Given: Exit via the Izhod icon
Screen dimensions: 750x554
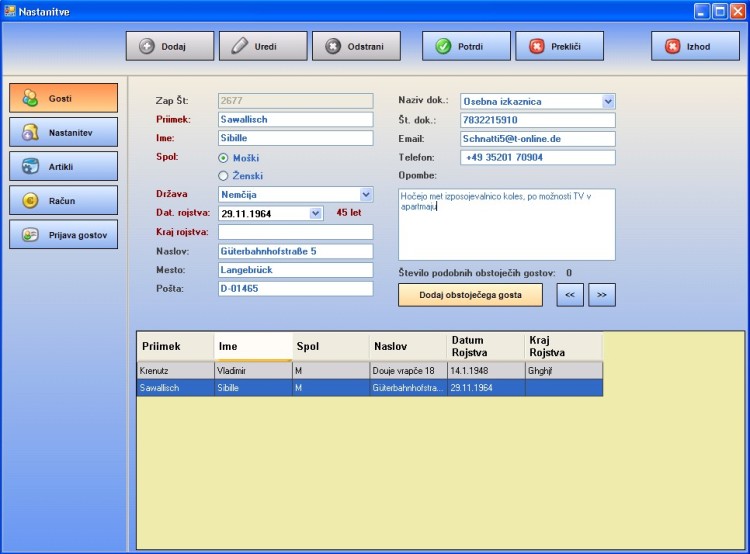Looking at the screenshot, I should coord(673,46).
